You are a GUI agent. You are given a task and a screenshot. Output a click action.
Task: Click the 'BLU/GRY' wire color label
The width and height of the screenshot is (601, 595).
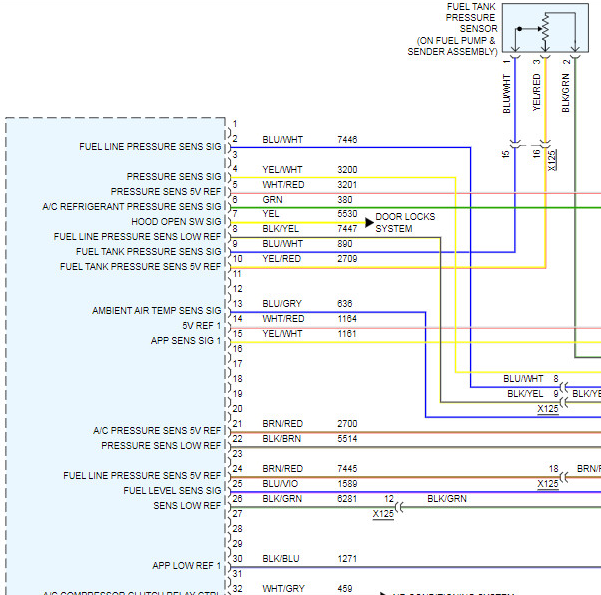tap(282, 304)
